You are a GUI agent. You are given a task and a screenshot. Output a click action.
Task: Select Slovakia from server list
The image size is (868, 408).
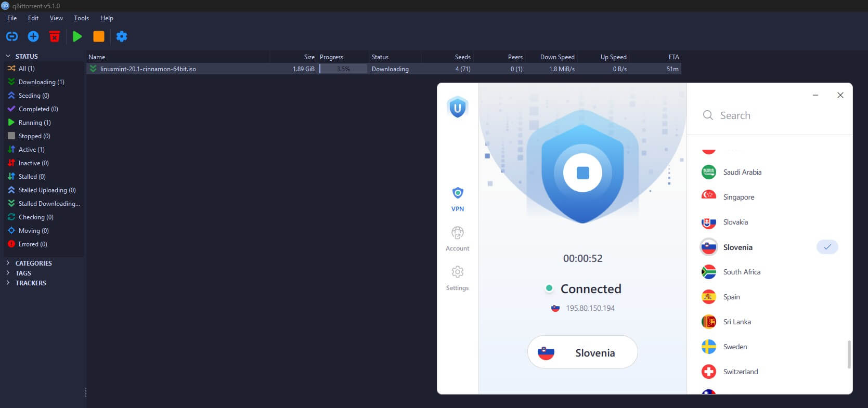(770, 222)
